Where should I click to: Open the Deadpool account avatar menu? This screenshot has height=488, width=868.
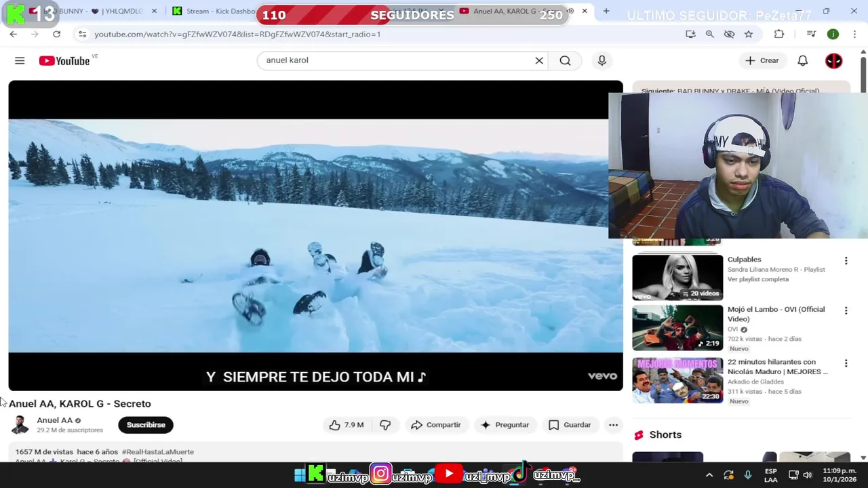click(833, 60)
